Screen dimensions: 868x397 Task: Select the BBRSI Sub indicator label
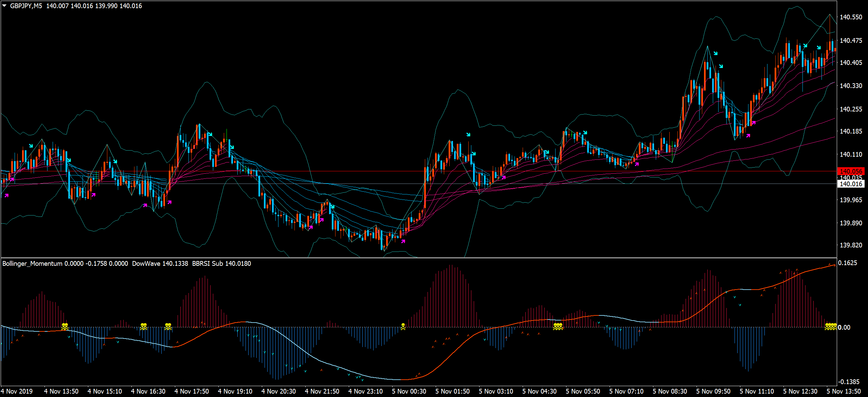pos(221,263)
